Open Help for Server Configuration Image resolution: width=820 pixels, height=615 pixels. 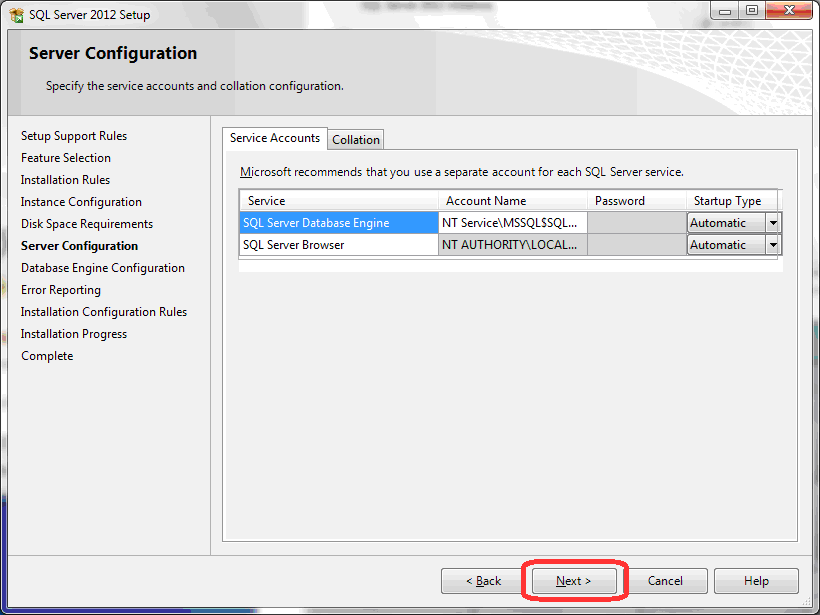pos(756,580)
